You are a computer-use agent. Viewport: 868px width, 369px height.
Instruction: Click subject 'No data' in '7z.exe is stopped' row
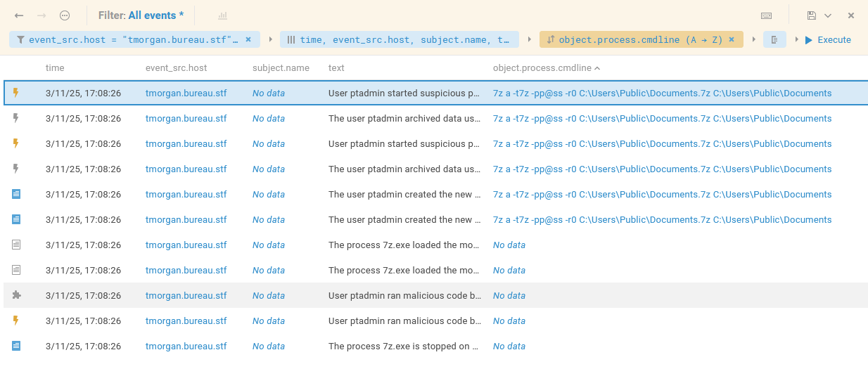click(269, 346)
